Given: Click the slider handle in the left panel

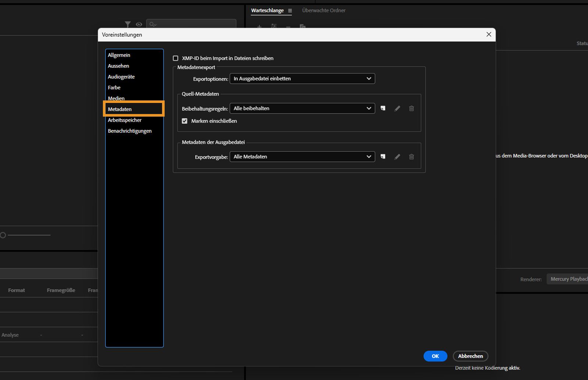Looking at the screenshot, I should pos(3,235).
